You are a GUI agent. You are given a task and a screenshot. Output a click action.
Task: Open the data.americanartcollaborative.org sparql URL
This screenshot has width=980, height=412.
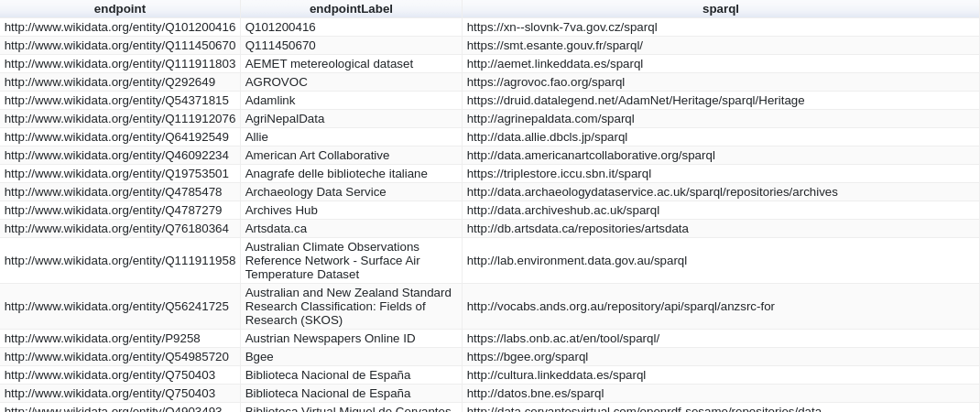[x=591, y=155]
